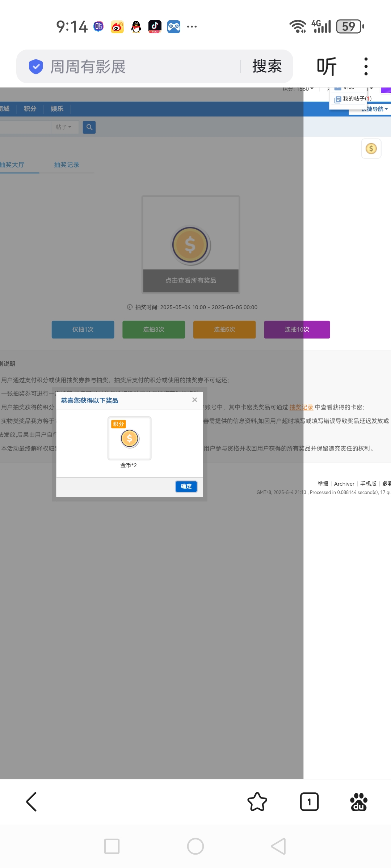Tap the browser back arrow
391x868 pixels.
[x=32, y=802]
